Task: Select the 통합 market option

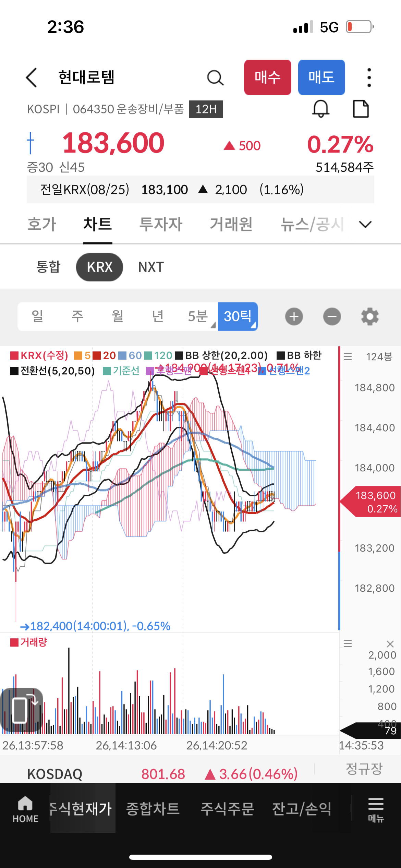Action: point(48,267)
